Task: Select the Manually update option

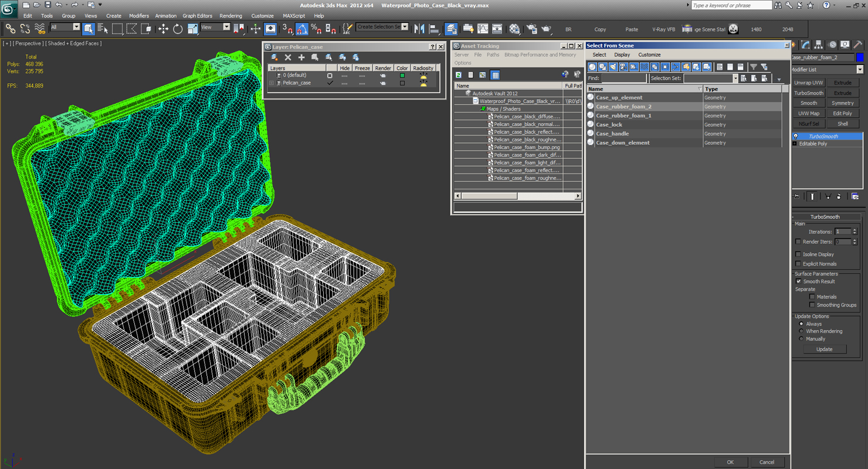Action: pos(801,339)
